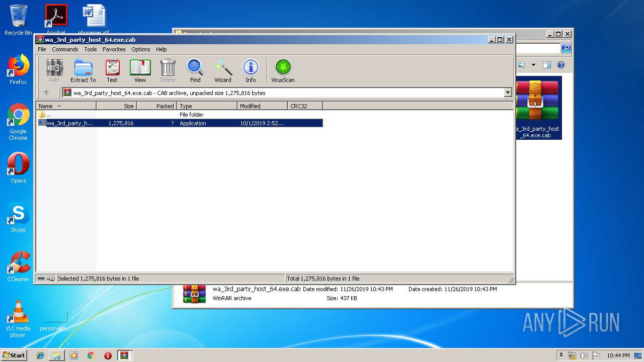This screenshot has width=644, height=362.
Task: Open Opera from taskbar
Action: [x=108, y=355]
